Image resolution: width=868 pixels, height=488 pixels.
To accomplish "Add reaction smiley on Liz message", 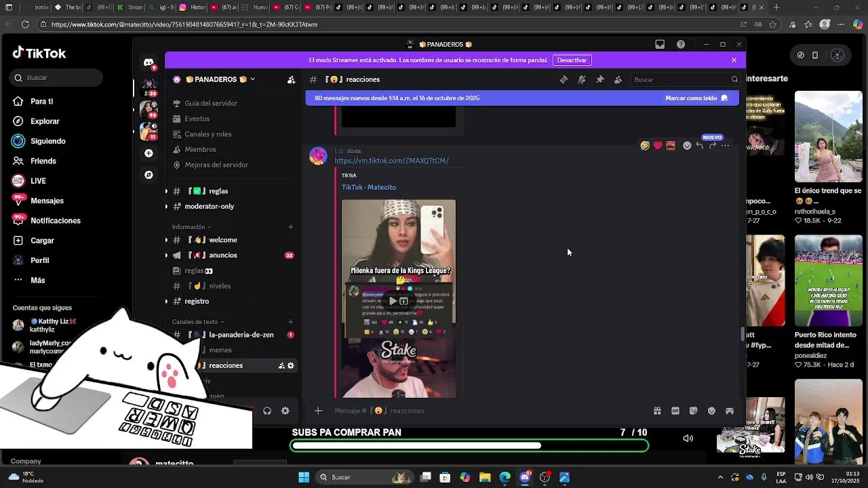I will (687, 146).
